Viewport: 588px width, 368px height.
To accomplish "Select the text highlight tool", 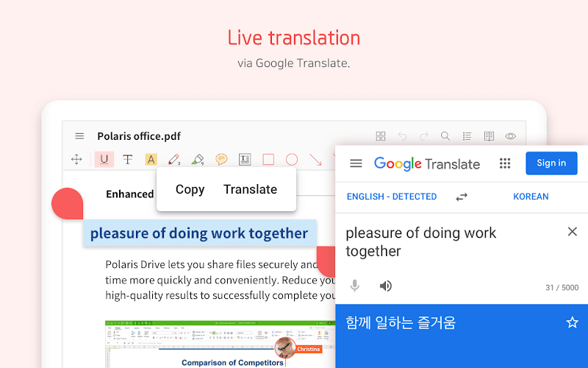I will click(x=151, y=159).
